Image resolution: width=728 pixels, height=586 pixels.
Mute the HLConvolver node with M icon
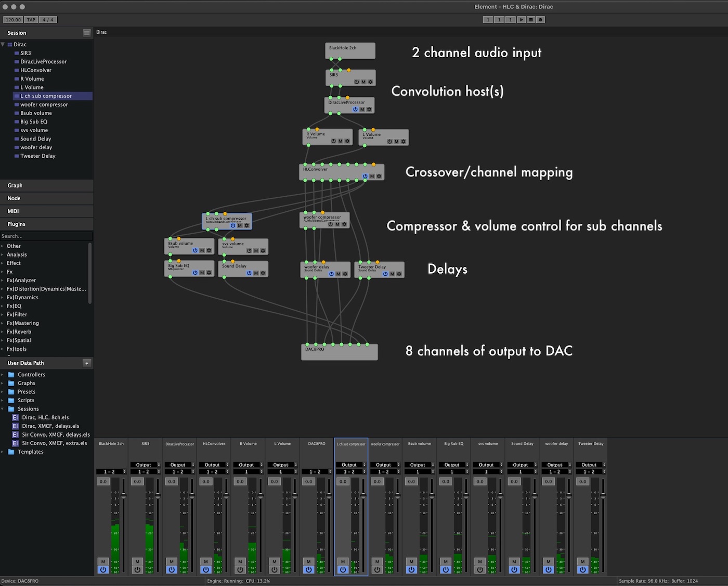click(372, 176)
